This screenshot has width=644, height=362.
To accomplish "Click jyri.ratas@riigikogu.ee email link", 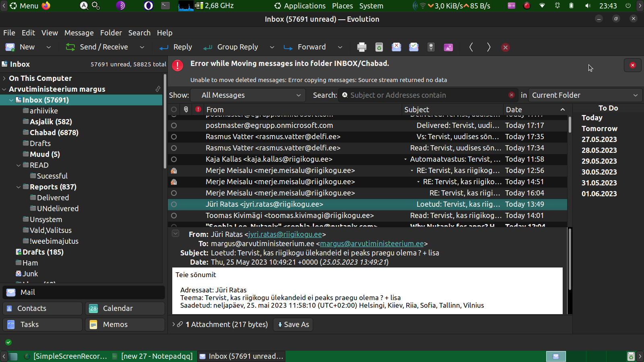I will click(x=285, y=234).
